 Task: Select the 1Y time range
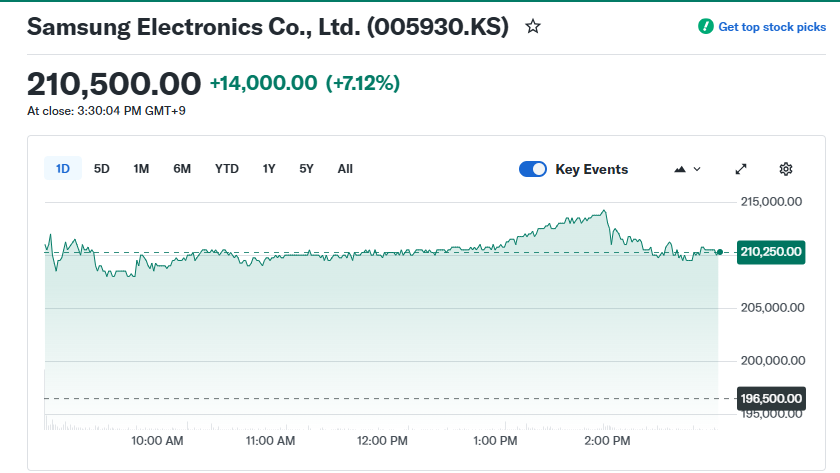coord(269,169)
